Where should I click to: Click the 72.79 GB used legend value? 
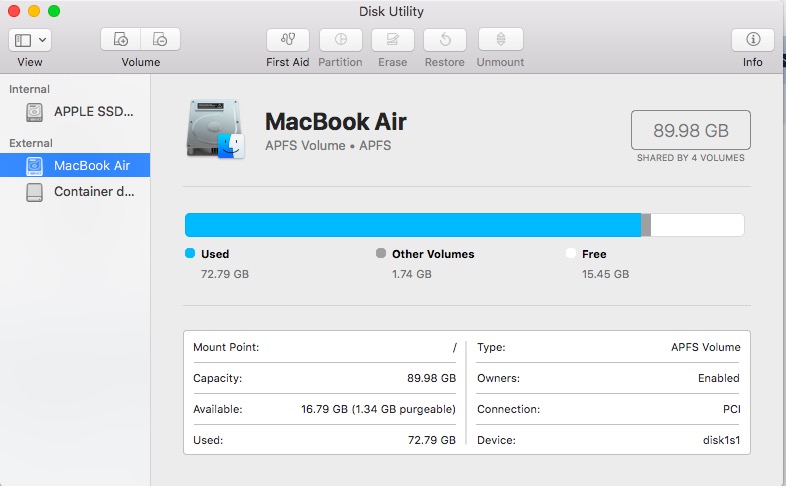coord(225,274)
